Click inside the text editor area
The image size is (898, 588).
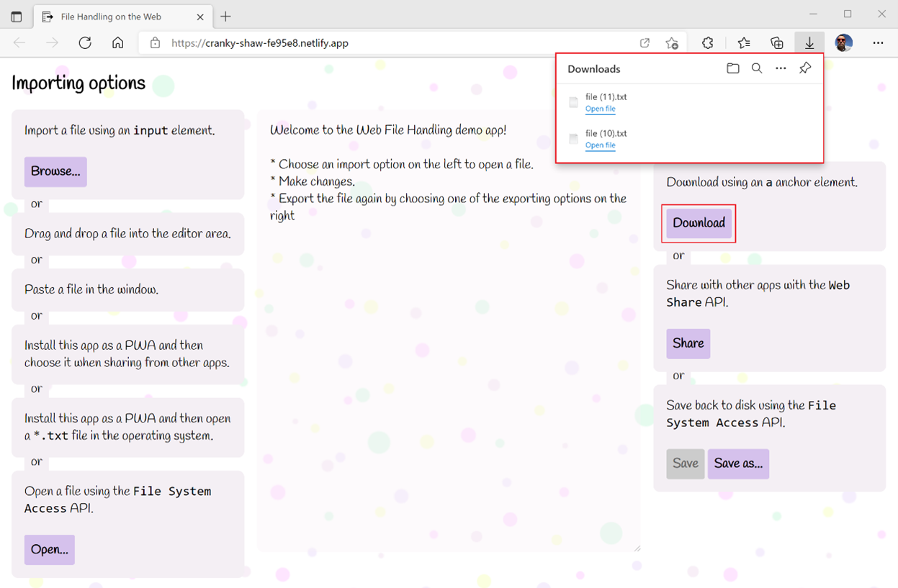tap(448, 360)
